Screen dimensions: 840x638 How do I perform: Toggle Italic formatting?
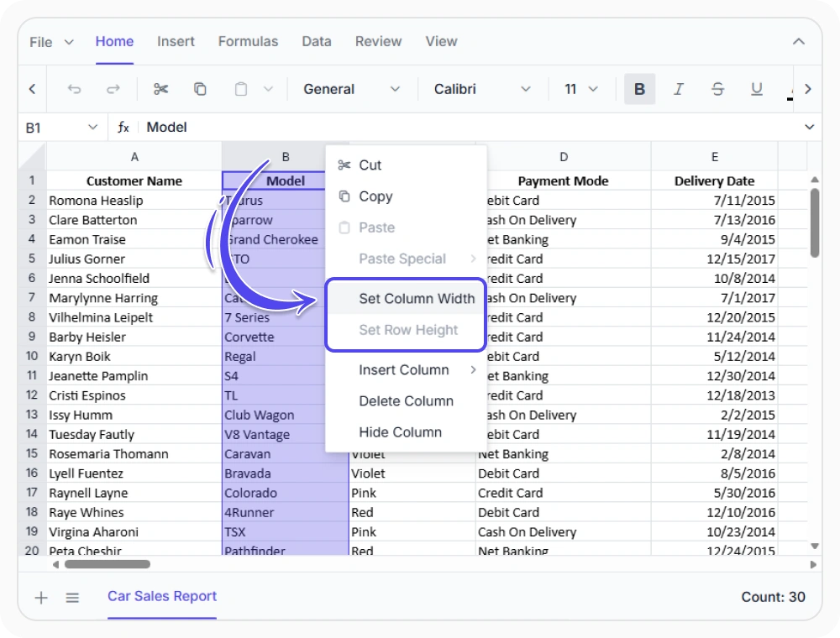click(x=678, y=89)
